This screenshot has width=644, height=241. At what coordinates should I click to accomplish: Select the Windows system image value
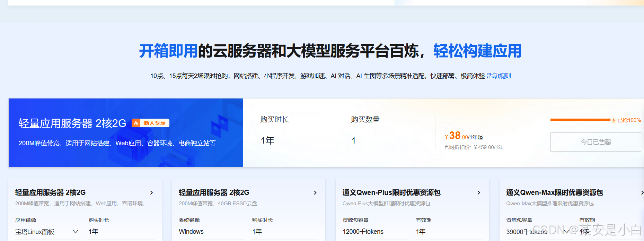[191, 232]
